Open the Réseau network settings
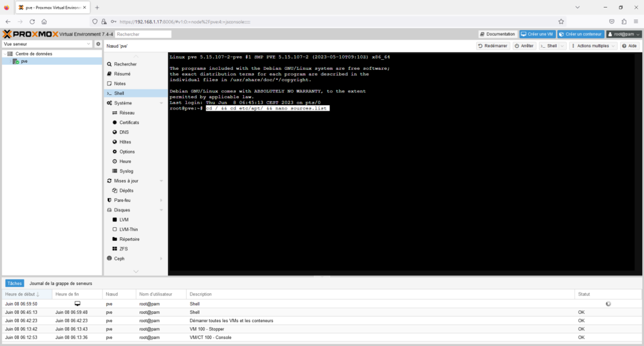644x346 pixels. (126, 113)
